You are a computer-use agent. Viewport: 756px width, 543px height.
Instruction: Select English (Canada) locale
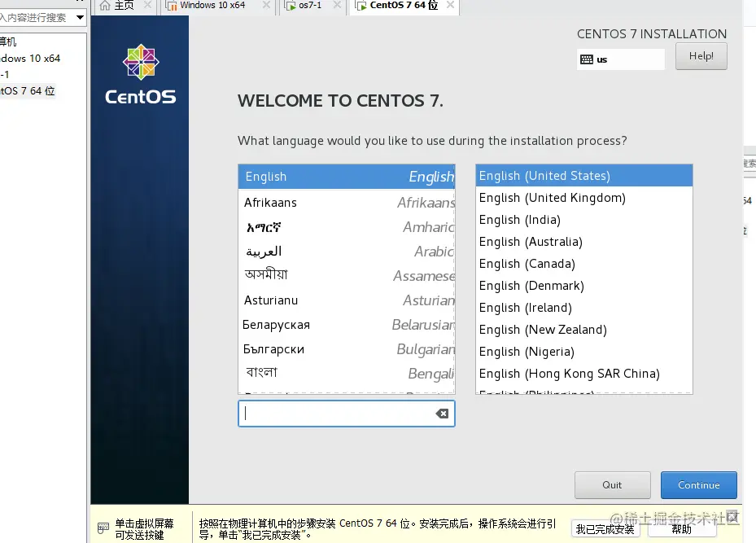tap(583, 264)
